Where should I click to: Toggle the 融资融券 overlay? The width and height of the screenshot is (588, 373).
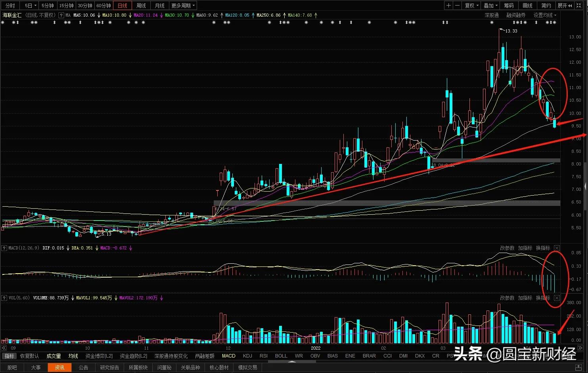pyautogui.click(x=516, y=15)
